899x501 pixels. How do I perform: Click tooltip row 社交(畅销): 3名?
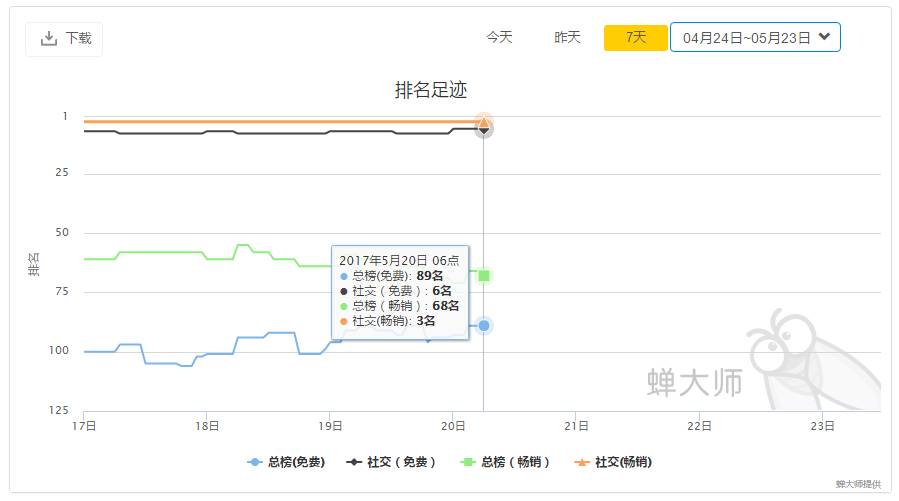tap(388, 320)
